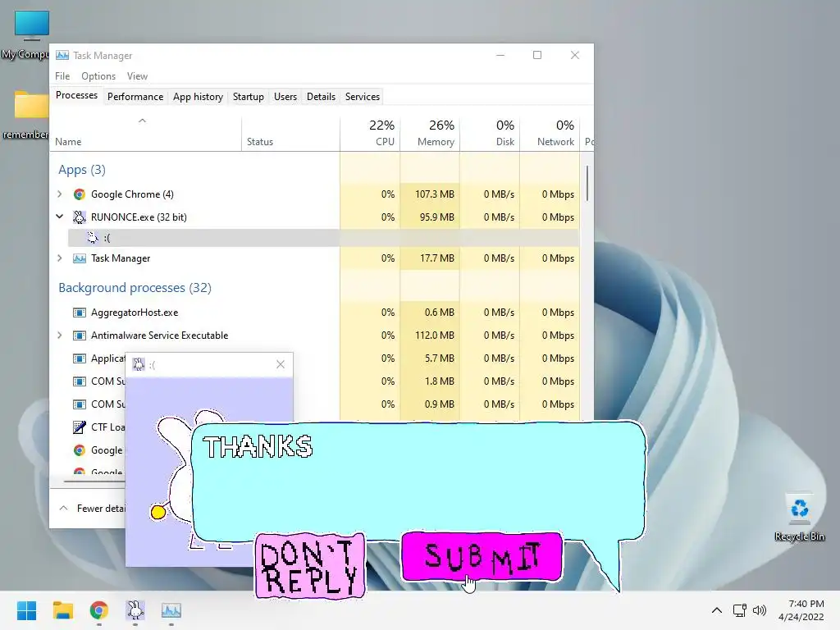Viewport: 840px width, 630px height.
Task: Open the Windows Start menu
Action: [26, 610]
